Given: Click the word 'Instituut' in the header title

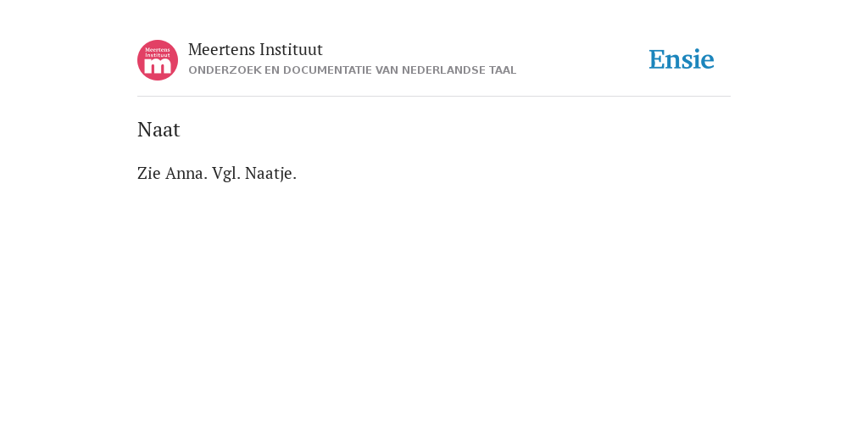Looking at the screenshot, I should (291, 50).
